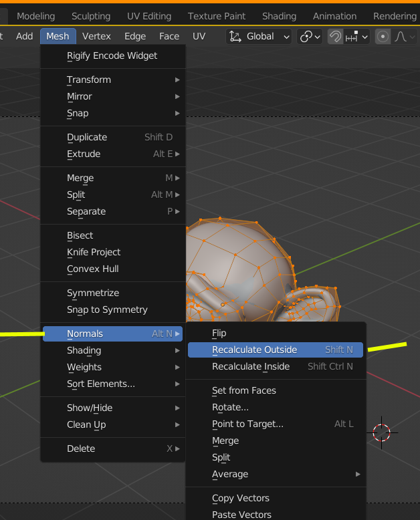Choose Rigify Encode Widget
420x520 pixels.
(113, 55)
